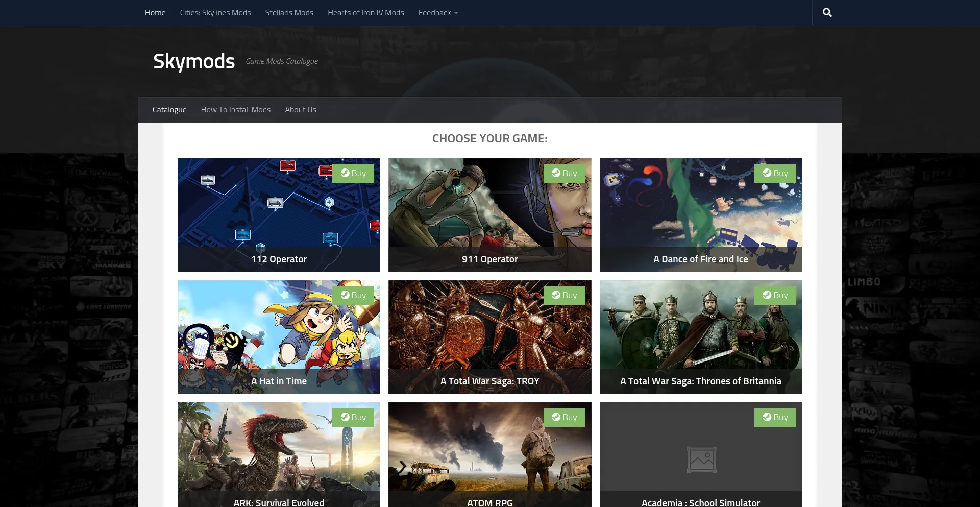Open Cities: Skylines Mods menu item

[215, 13]
